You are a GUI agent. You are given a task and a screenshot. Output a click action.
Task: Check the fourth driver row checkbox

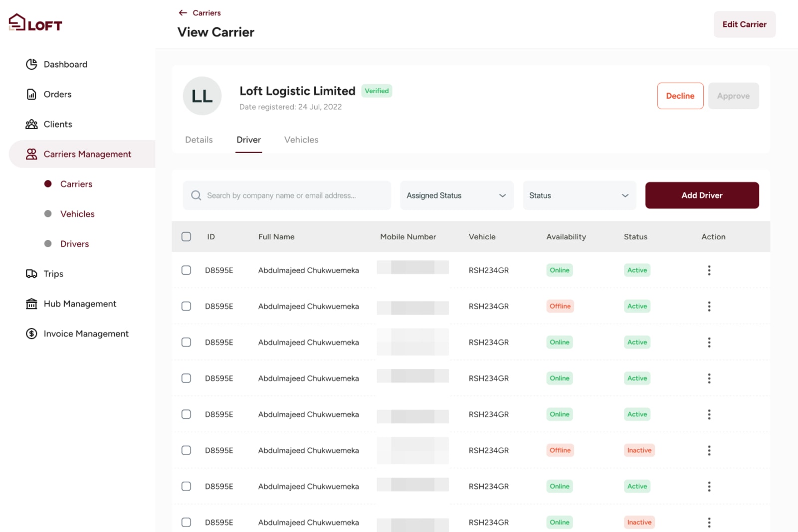click(x=186, y=378)
